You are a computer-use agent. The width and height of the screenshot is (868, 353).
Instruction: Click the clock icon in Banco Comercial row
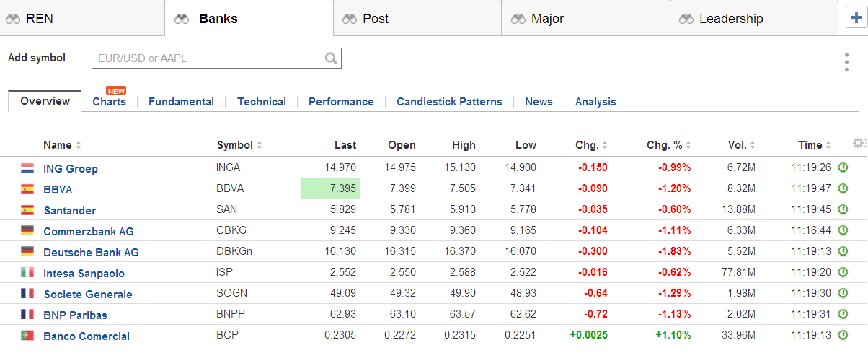click(x=843, y=335)
